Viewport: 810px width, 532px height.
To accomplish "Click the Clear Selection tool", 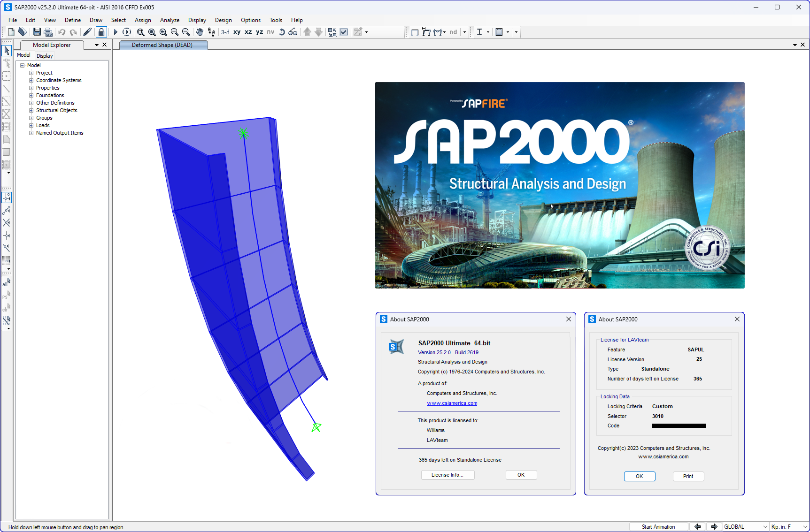I will [x=7, y=308].
